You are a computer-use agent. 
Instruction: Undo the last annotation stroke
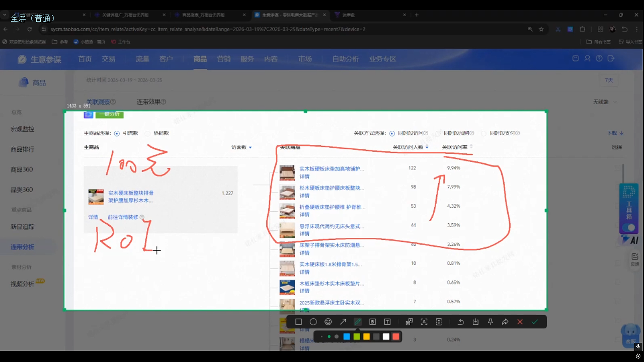click(461, 322)
